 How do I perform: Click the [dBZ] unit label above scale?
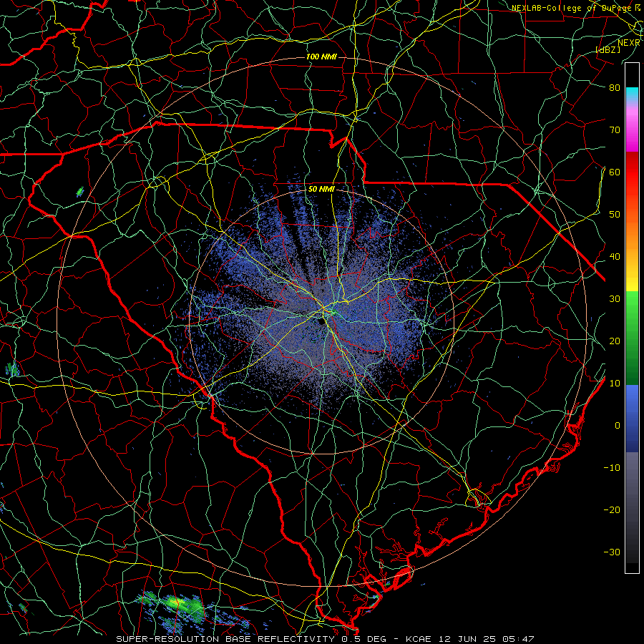(x=608, y=49)
